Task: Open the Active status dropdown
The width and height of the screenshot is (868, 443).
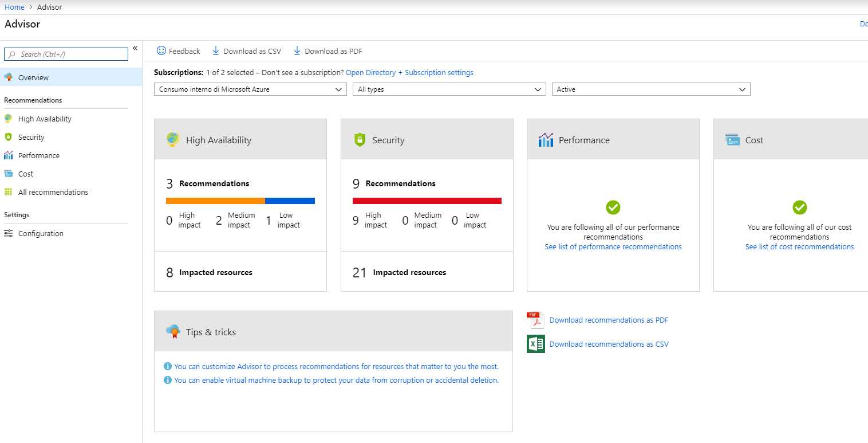Action: (650, 89)
